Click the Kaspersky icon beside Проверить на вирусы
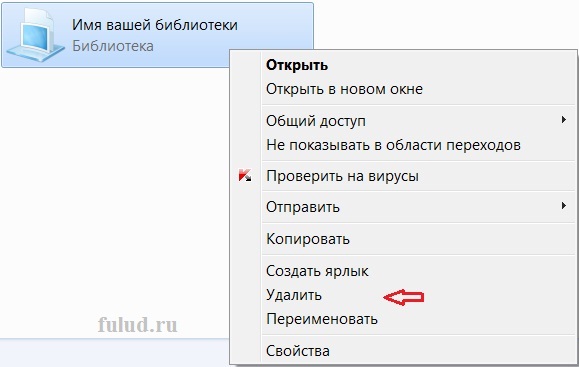The height and width of the screenshot is (367, 579). tap(245, 175)
